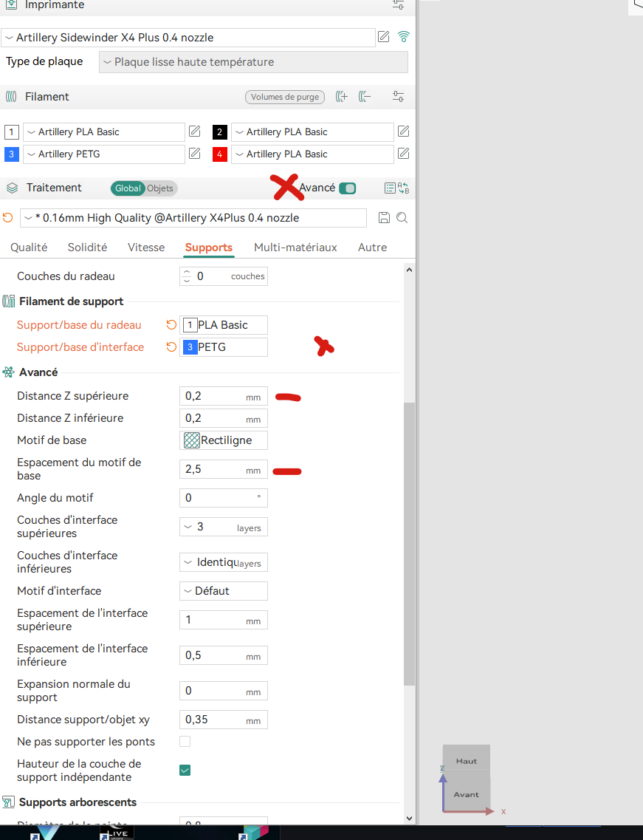Viewport: 643px width, 840px height.
Task: Add a filament with plus spool icon
Action: [x=342, y=97]
